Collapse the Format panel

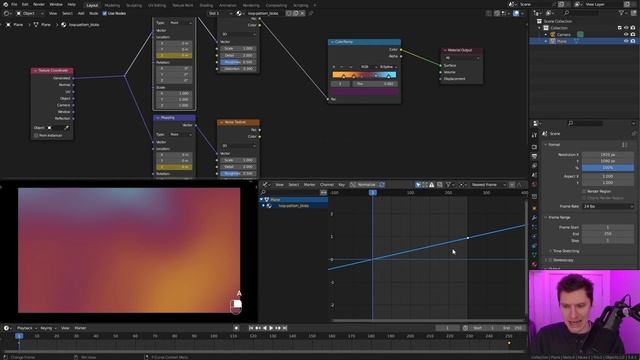(x=546, y=144)
